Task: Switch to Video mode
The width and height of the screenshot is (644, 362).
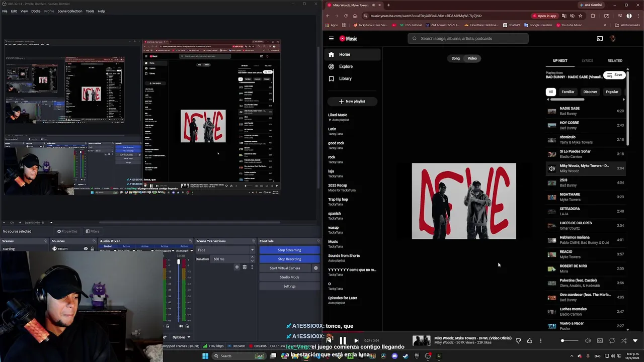Action: point(472,58)
